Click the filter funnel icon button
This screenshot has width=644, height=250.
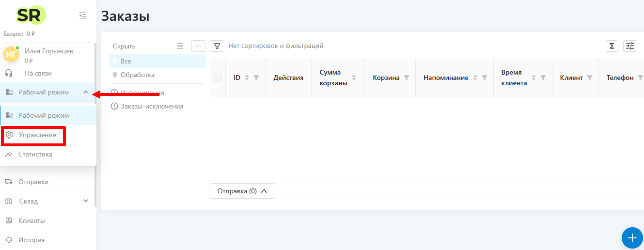tap(217, 46)
